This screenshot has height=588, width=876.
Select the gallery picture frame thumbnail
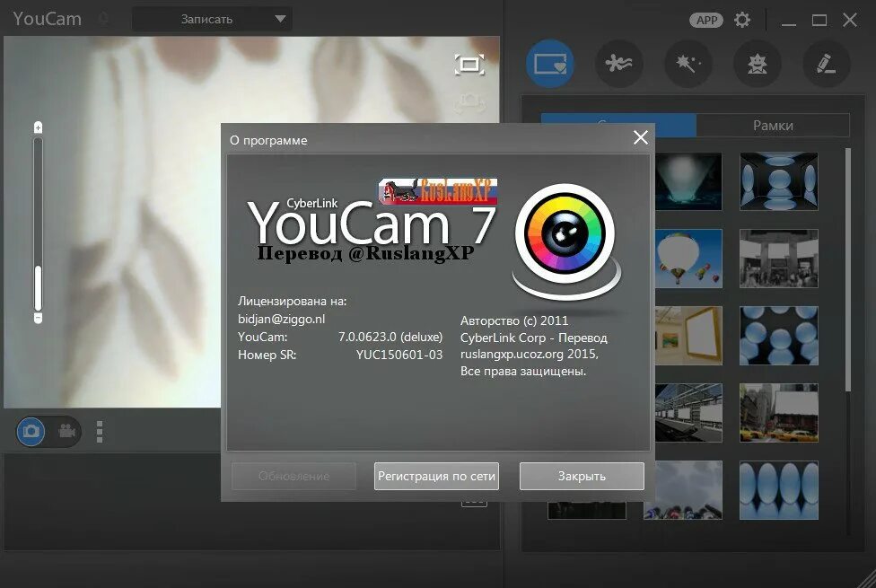(688, 336)
